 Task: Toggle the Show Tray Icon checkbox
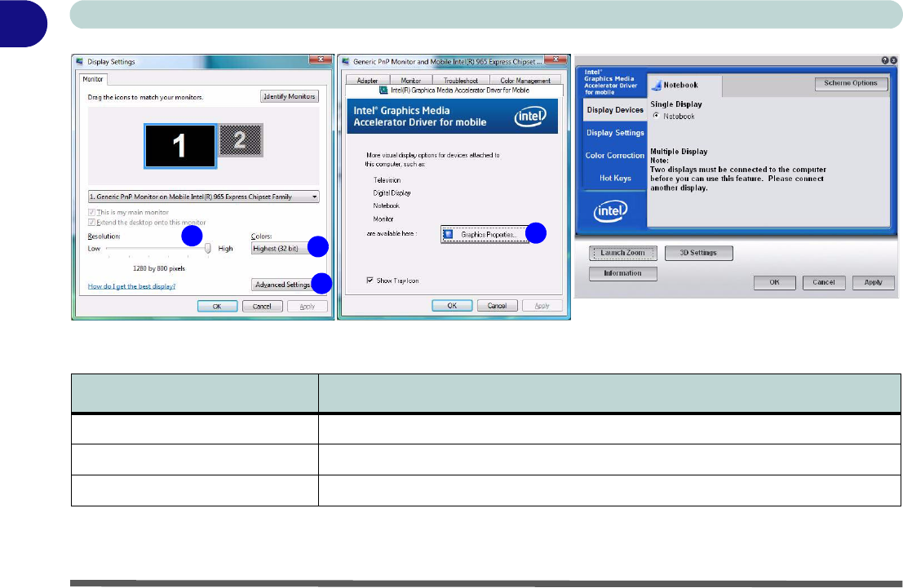(x=370, y=281)
